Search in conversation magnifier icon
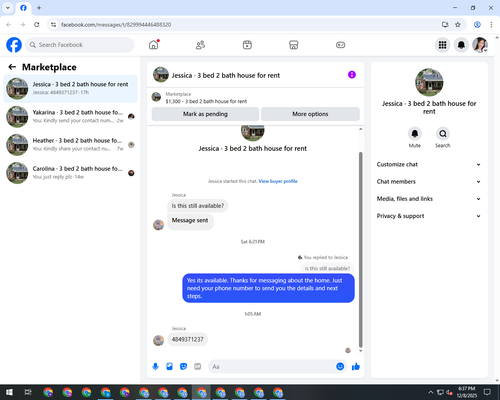Image resolution: width=500 pixels, height=400 pixels. pyautogui.click(x=443, y=134)
